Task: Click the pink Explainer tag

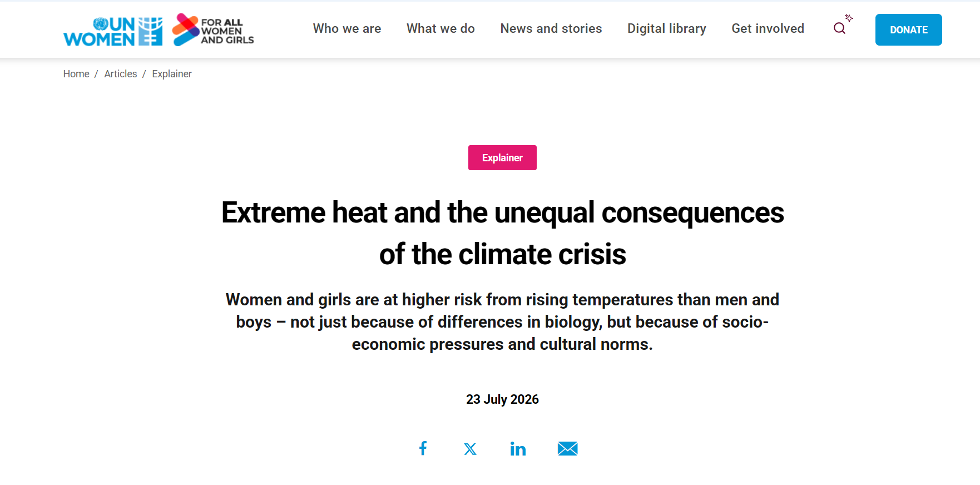Action: click(x=502, y=157)
